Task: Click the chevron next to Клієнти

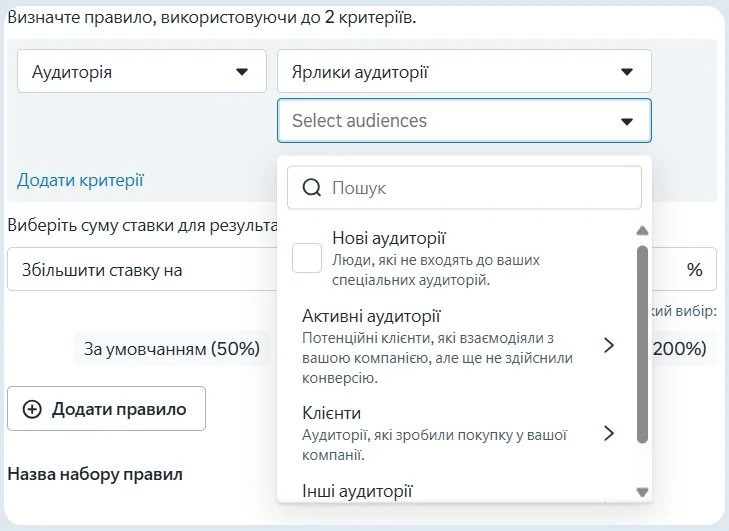Action: (x=609, y=433)
